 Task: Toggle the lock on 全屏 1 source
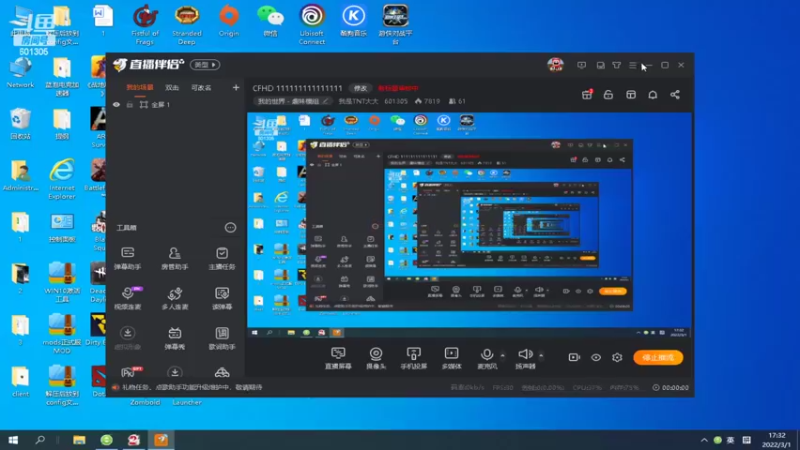[x=130, y=105]
